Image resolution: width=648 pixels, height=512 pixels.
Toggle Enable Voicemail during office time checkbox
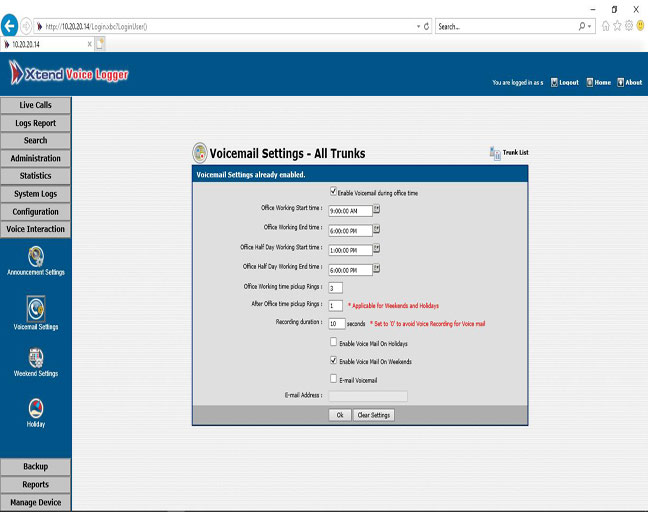tap(333, 191)
